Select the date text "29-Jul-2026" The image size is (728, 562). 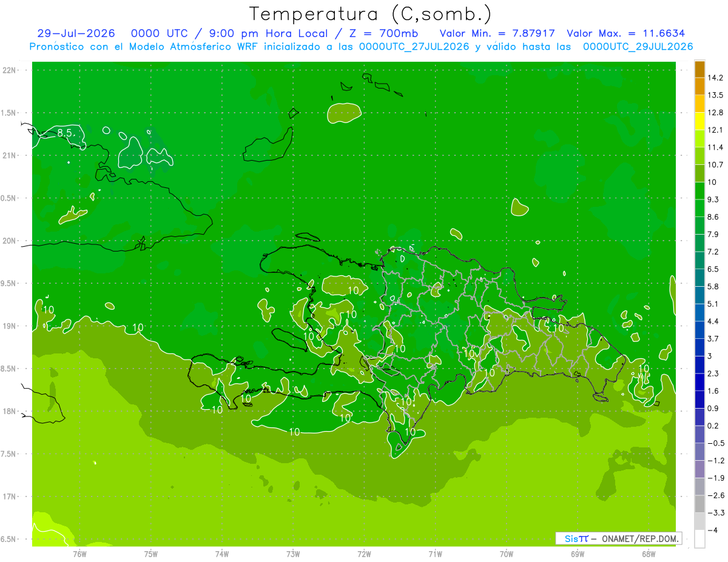coord(76,33)
